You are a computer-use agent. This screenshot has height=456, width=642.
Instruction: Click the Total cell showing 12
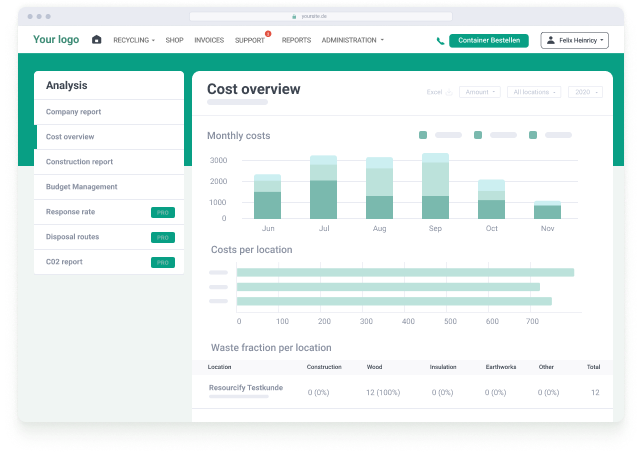click(x=595, y=393)
